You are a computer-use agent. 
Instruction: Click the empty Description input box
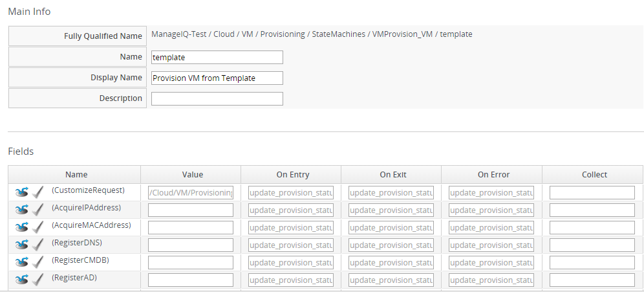[x=217, y=98]
